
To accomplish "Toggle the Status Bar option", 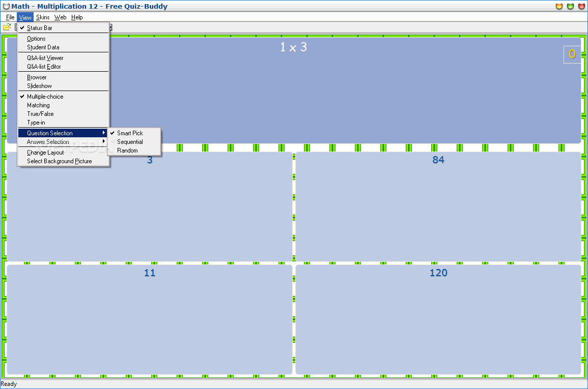I will pos(63,27).
